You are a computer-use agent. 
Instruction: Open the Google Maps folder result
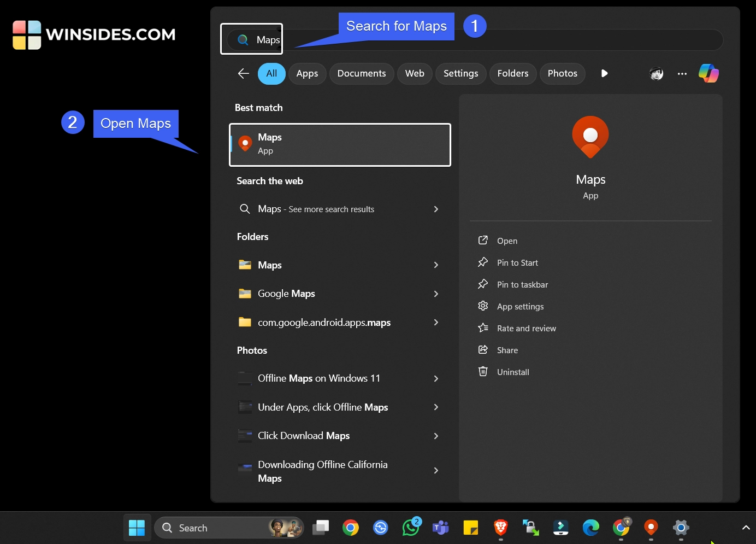339,294
